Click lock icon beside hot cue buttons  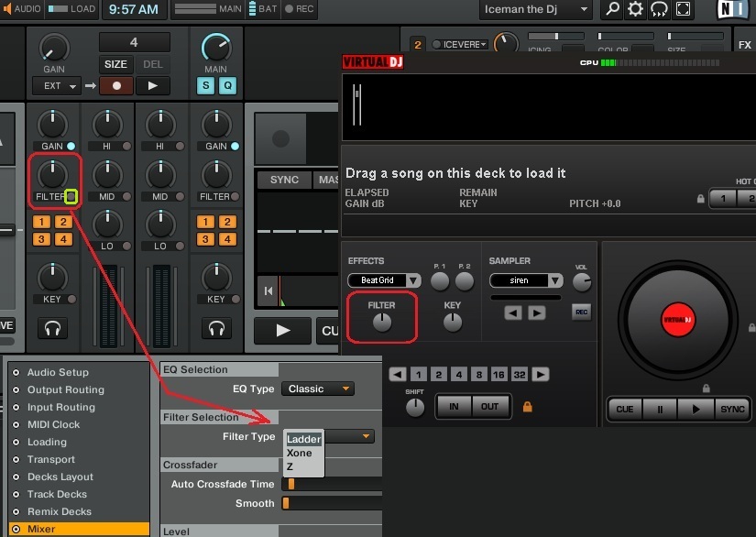point(700,198)
